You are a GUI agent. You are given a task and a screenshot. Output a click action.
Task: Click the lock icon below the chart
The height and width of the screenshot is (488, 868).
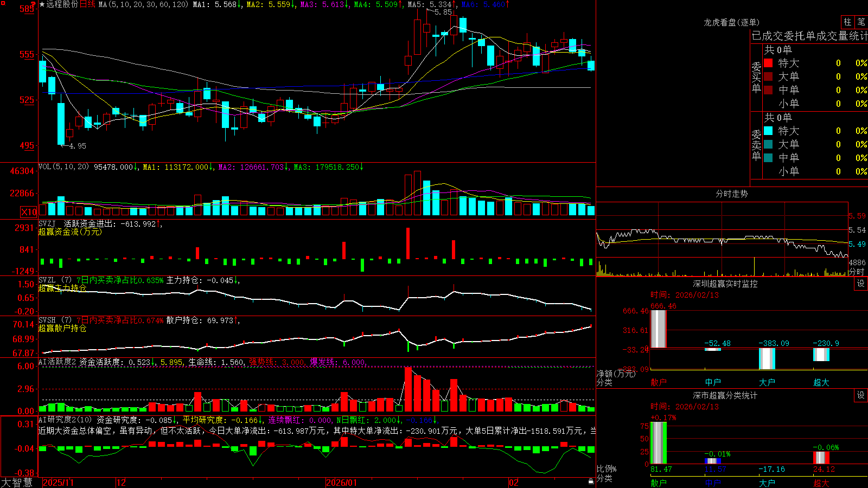(x=591, y=481)
